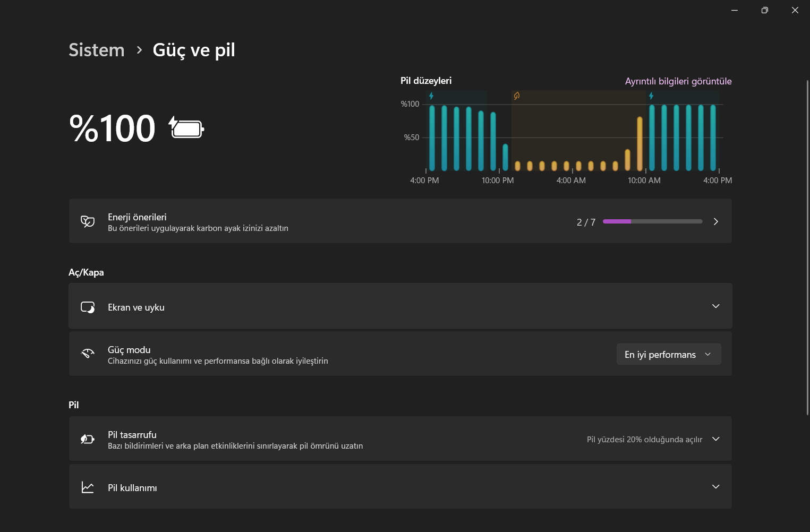
Task: Expand the Pil tasarrufu settings
Action: [x=715, y=439]
